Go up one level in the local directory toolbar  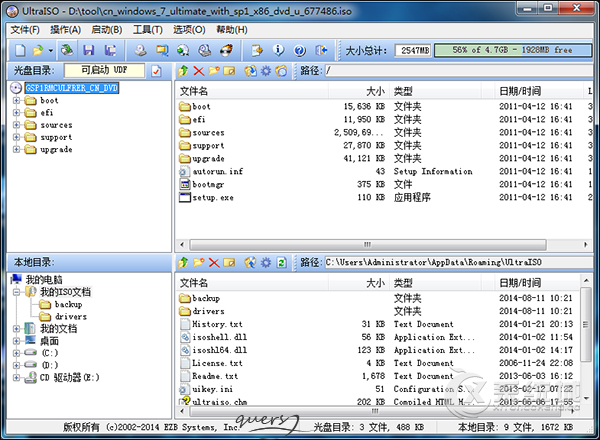[x=183, y=262]
